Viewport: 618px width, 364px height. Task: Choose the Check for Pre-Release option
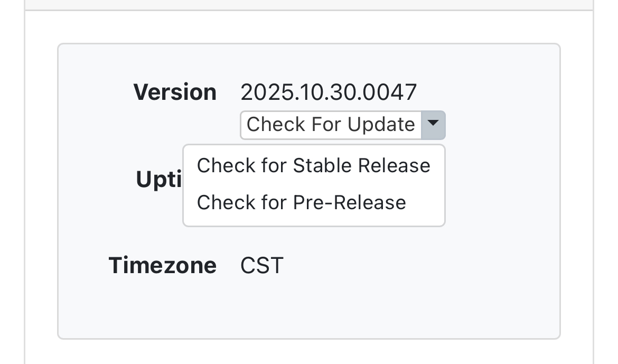(x=301, y=202)
